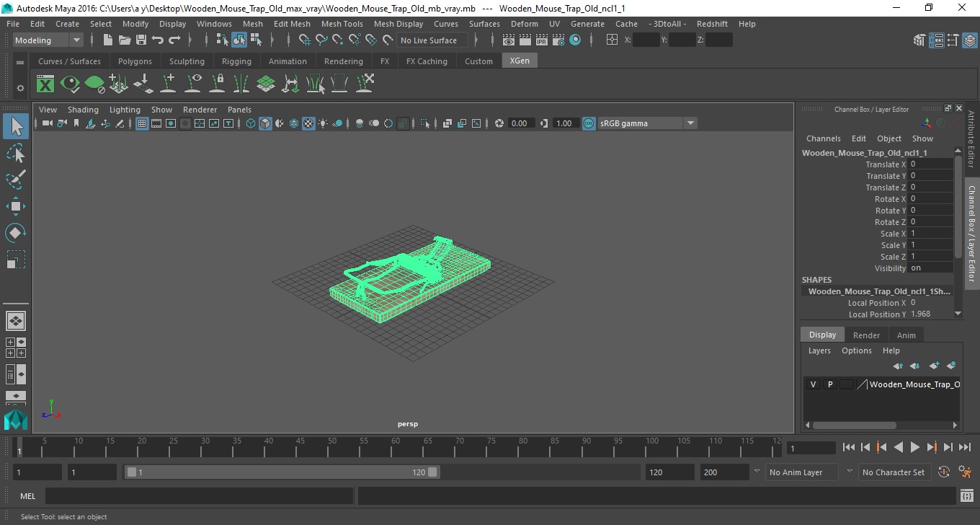This screenshot has height=525, width=980.
Task: Click the XGen preview eye icon
Action: click(x=70, y=84)
